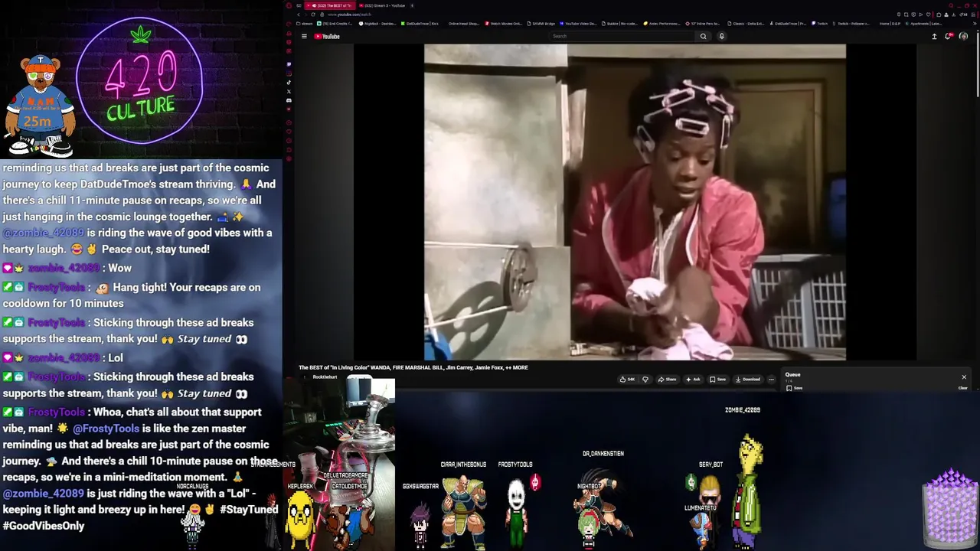Click 'zombie_42089 : Wow' chat message
The height and width of the screenshot is (551, 980).
click(67, 268)
